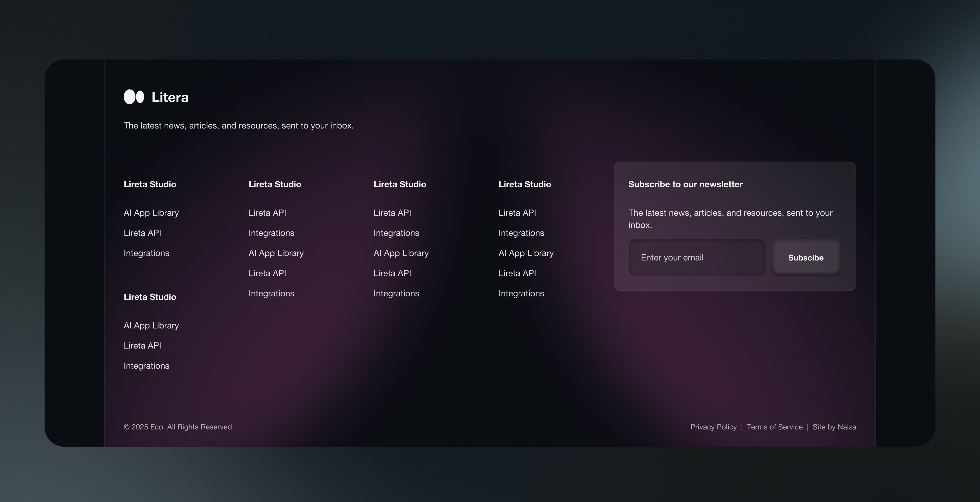
Task: Click the last Integrations link in third column
Action: click(x=396, y=293)
